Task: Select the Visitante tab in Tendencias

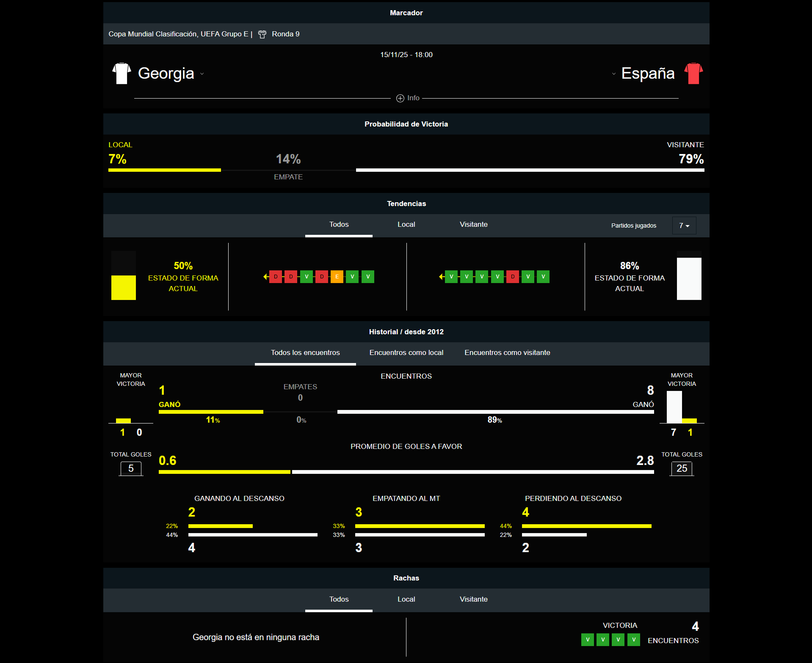Action: pos(473,225)
